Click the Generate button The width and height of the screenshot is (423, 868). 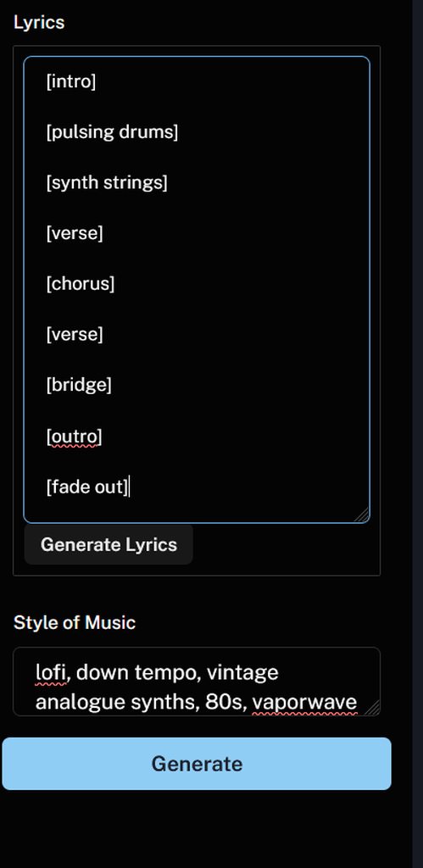coord(197,764)
